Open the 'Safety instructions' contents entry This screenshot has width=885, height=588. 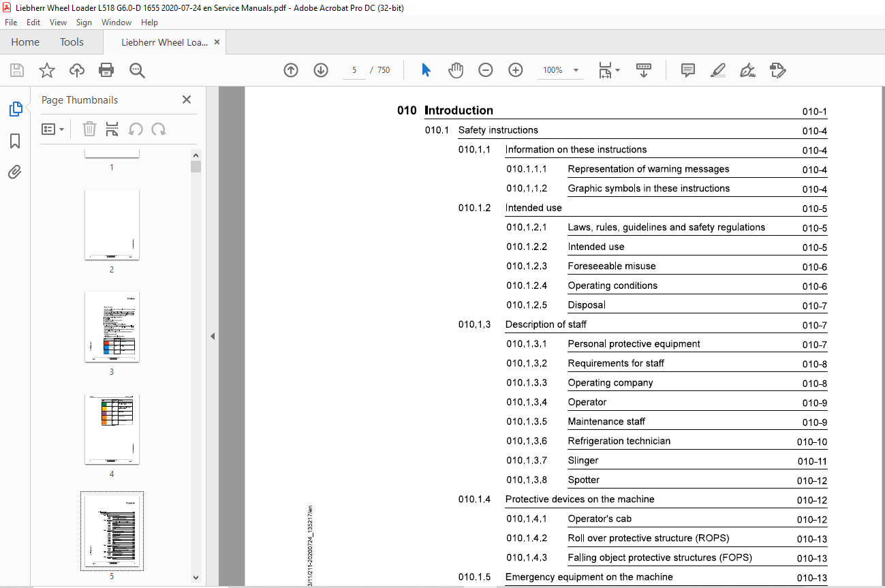pos(498,130)
